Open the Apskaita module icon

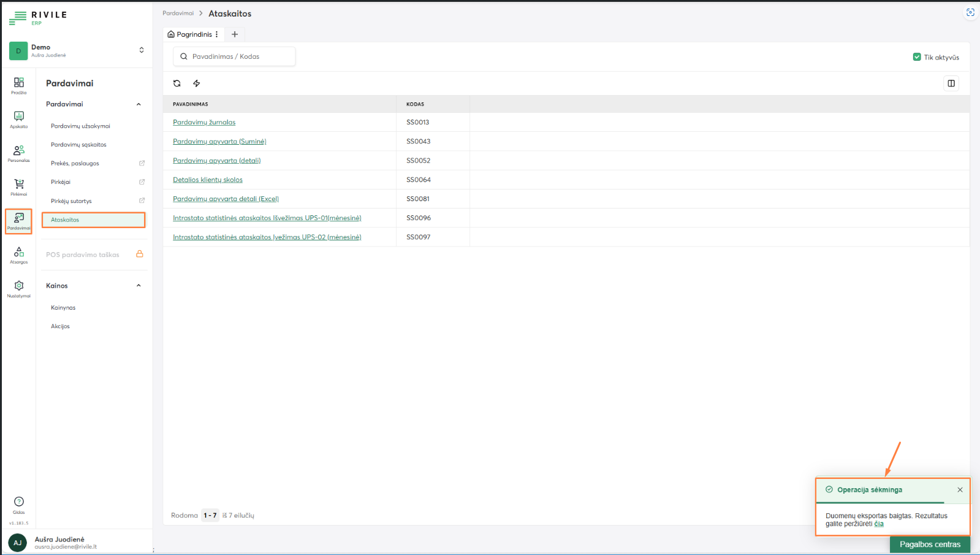click(19, 119)
